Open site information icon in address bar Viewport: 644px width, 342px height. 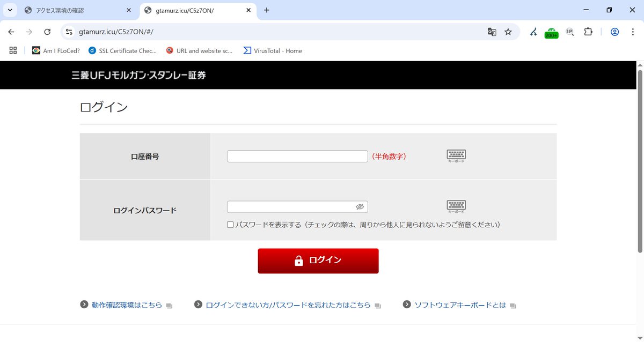[x=69, y=32]
